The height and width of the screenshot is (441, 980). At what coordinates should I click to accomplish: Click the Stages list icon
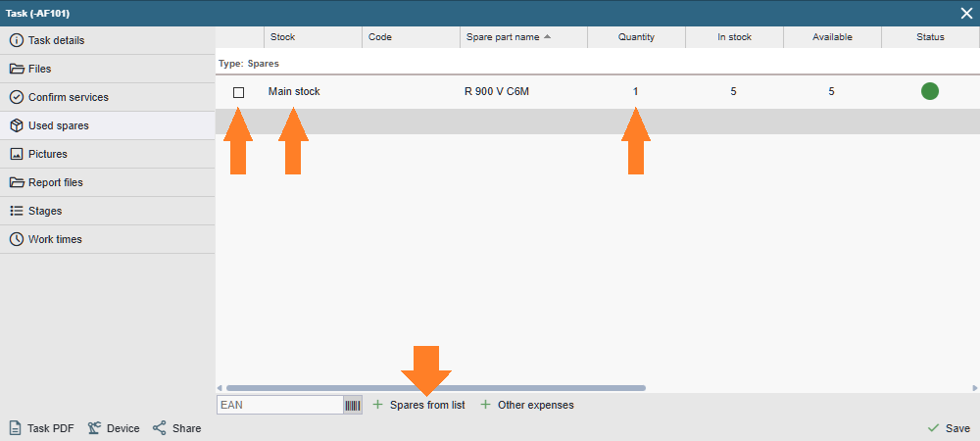click(17, 211)
